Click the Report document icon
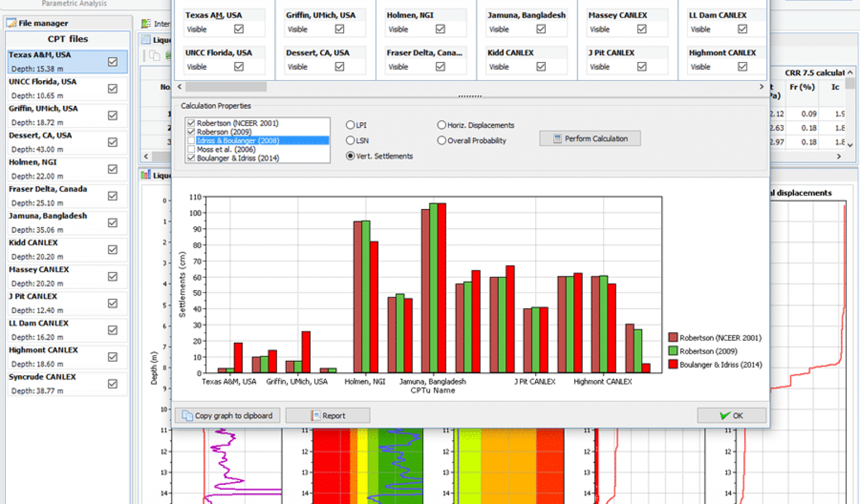The width and height of the screenshot is (860, 504). pos(315,415)
